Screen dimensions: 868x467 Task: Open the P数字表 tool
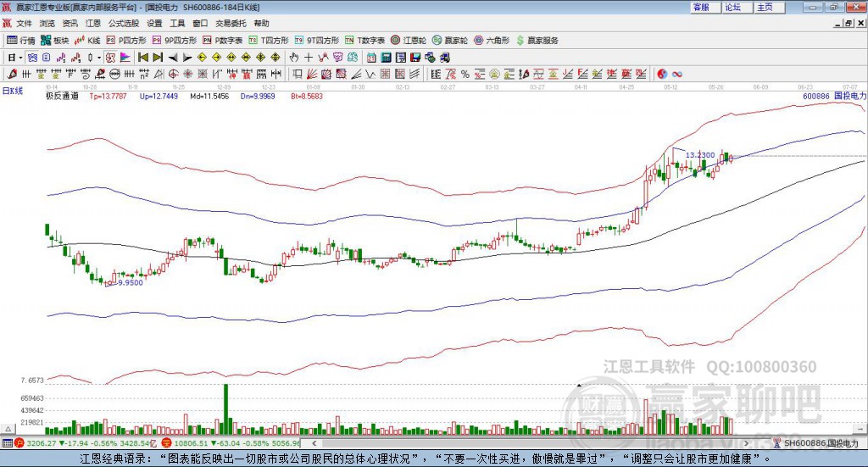pos(223,41)
